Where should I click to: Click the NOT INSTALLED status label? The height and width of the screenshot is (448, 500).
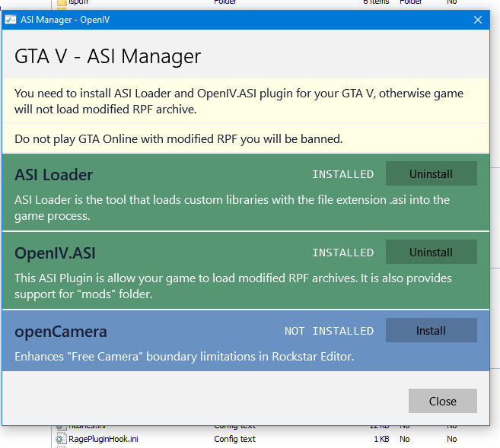click(x=329, y=331)
